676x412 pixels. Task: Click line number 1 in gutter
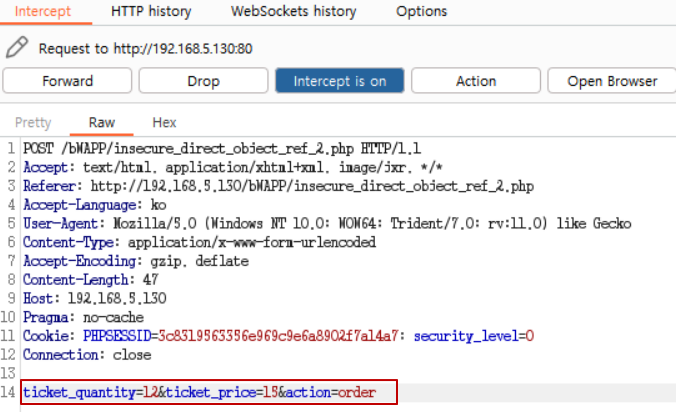click(11, 149)
